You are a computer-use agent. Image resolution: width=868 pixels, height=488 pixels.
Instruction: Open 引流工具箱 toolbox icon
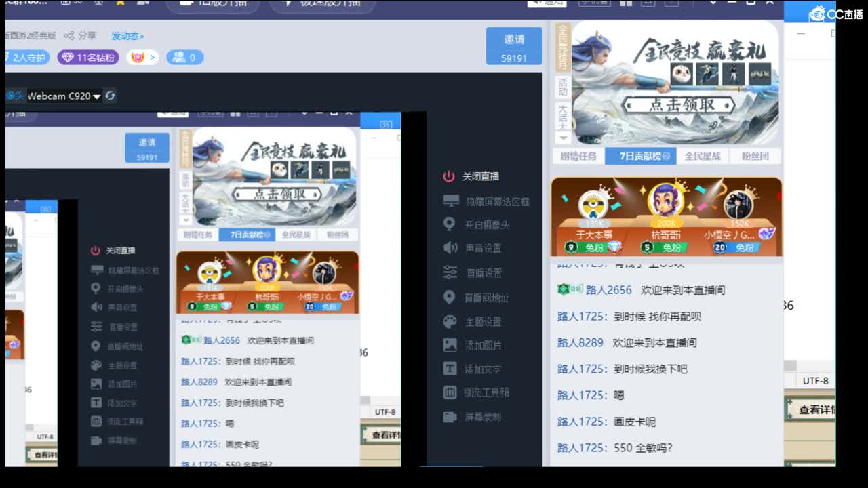[x=450, y=392]
